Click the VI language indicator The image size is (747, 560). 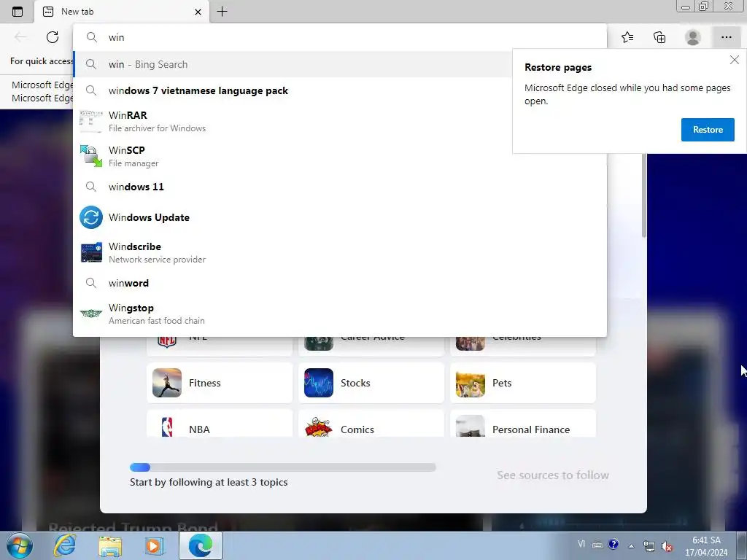(581, 544)
